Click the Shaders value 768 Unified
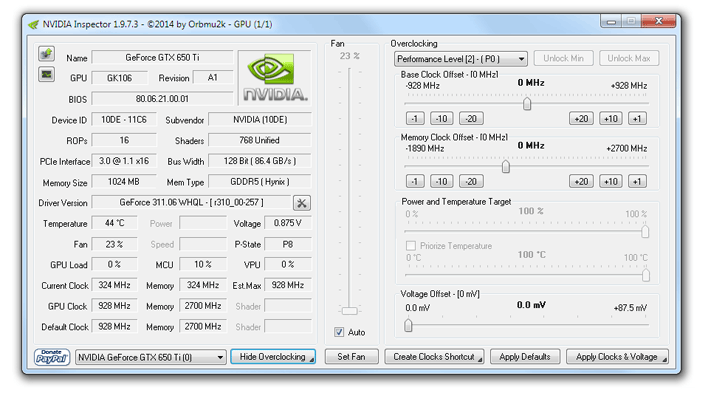 [x=260, y=140]
